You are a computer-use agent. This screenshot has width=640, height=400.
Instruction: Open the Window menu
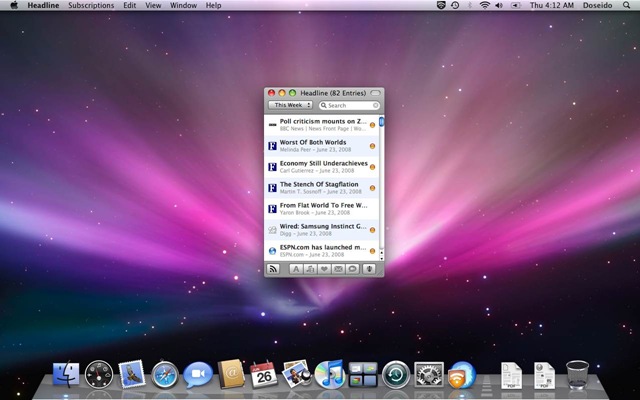183,6
